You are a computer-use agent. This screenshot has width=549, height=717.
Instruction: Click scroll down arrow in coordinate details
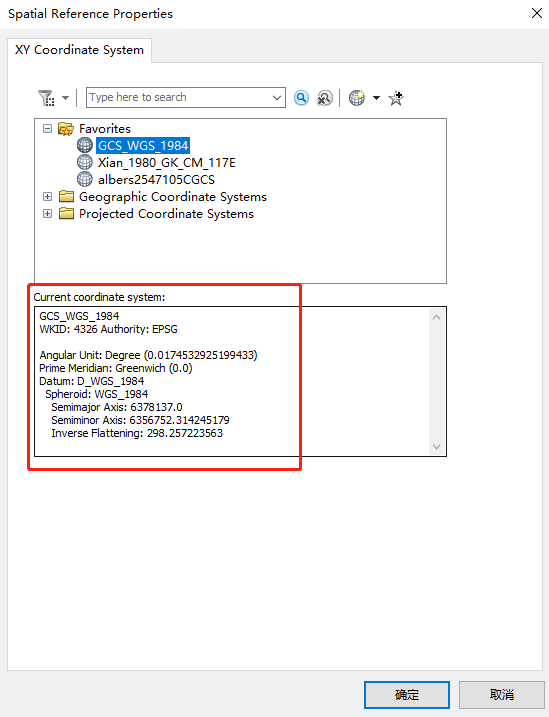pyautogui.click(x=437, y=447)
